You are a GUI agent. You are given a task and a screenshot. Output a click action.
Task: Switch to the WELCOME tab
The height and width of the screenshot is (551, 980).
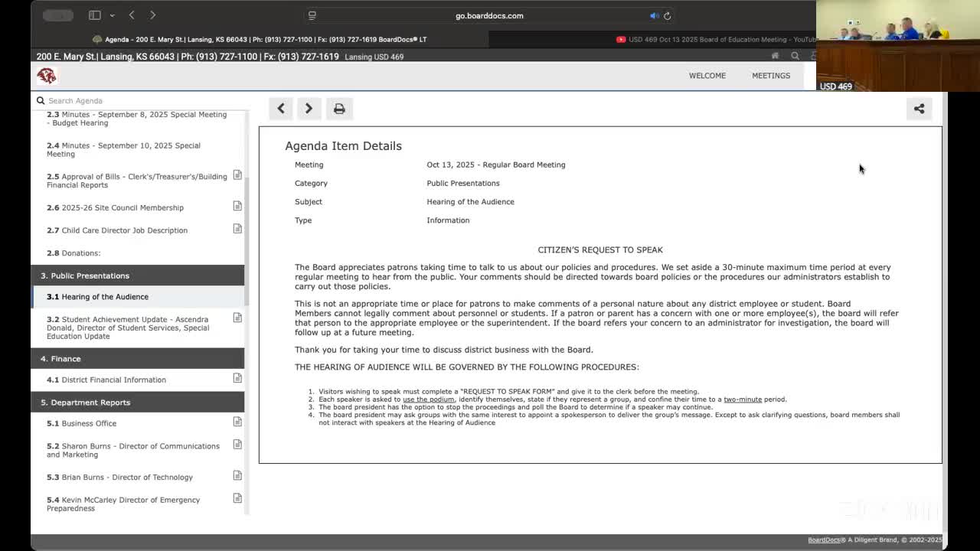click(x=707, y=76)
